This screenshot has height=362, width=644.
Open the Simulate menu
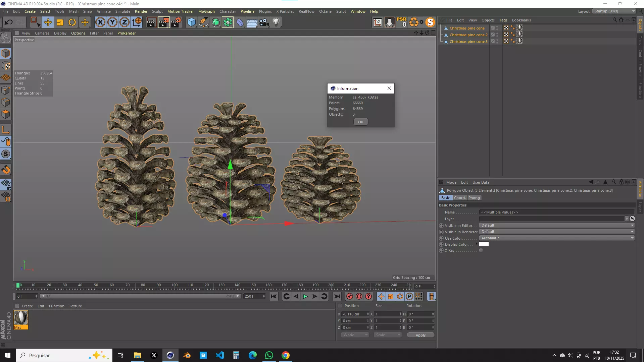point(123,11)
